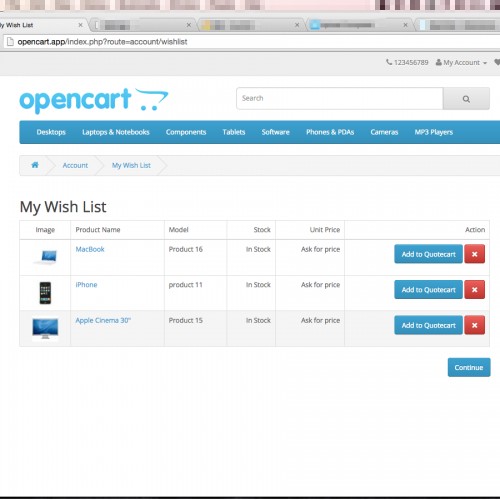
Task: Click the My Wish List page heading
Action: (x=63, y=207)
